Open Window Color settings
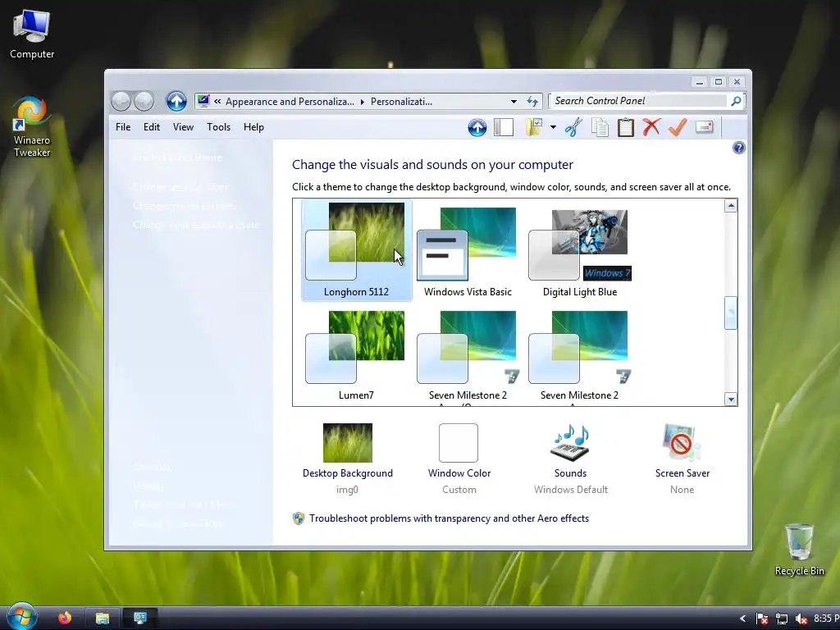This screenshot has height=630, width=840. click(x=459, y=459)
